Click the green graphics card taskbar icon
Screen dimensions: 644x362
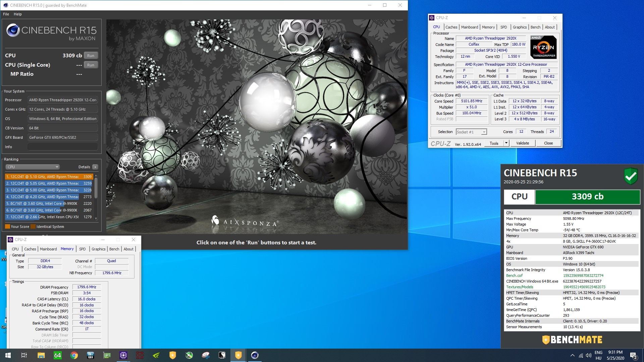pyautogui.click(x=107, y=355)
